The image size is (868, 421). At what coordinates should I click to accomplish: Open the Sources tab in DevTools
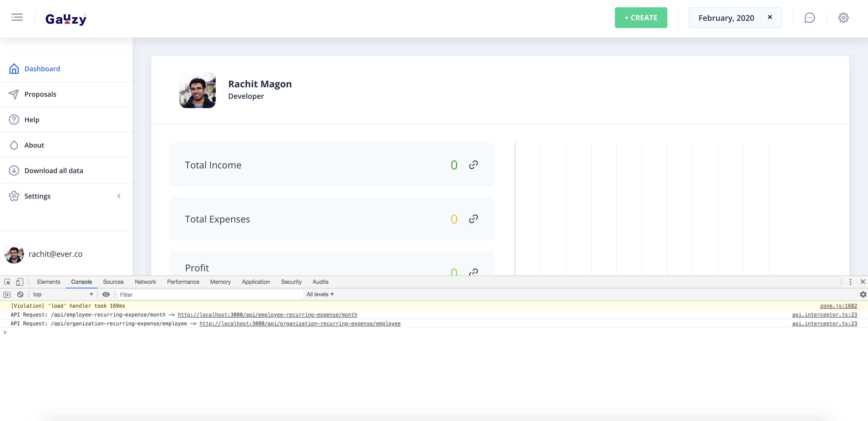113,281
